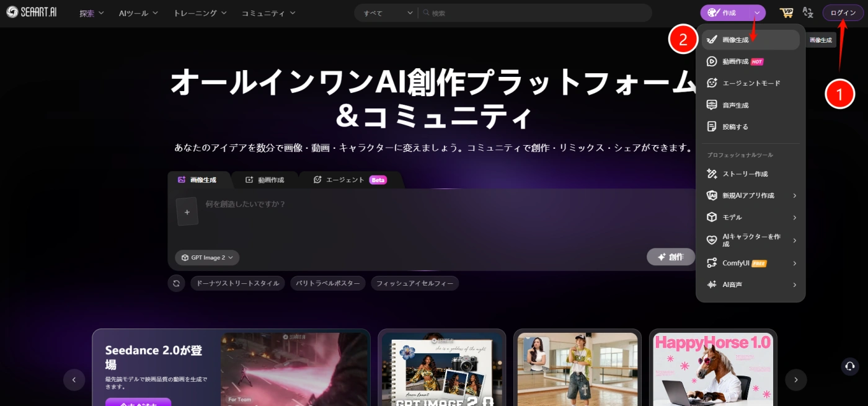Screen dimensions: 868x406
Task: Switch to the 動画作成 tab
Action: pyautogui.click(x=265, y=180)
